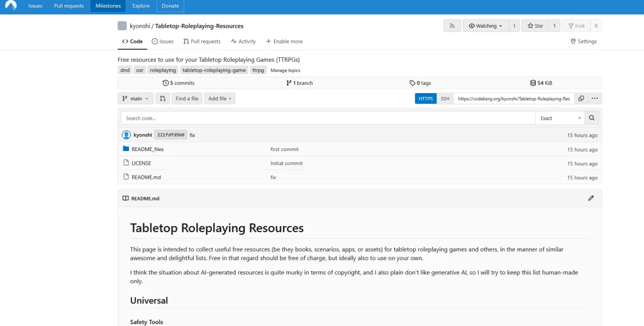
Task: Click the LICENSE file icon
Action: pyautogui.click(x=126, y=163)
